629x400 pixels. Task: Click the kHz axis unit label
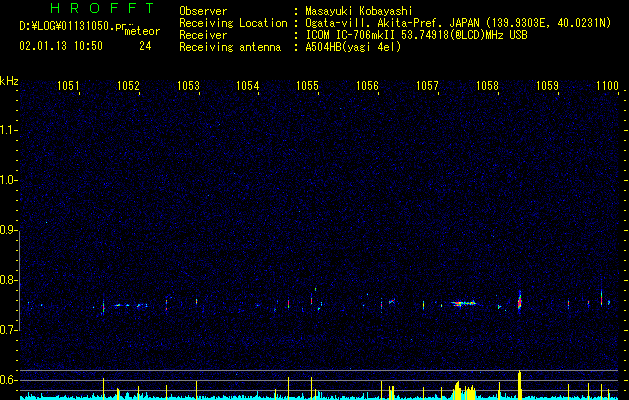point(9,81)
